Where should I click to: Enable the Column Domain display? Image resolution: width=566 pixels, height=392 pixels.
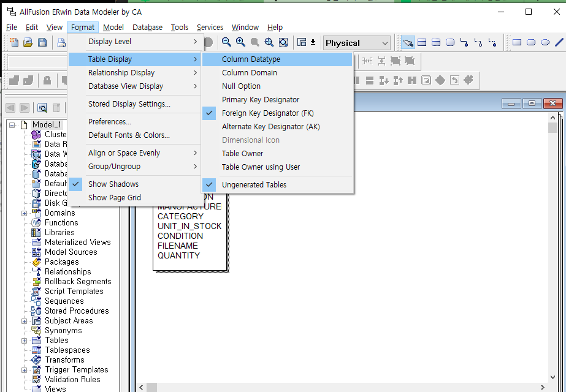277,72
